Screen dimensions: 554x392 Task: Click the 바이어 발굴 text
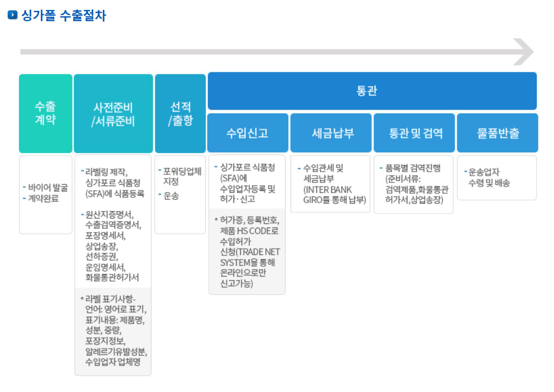click(48, 187)
